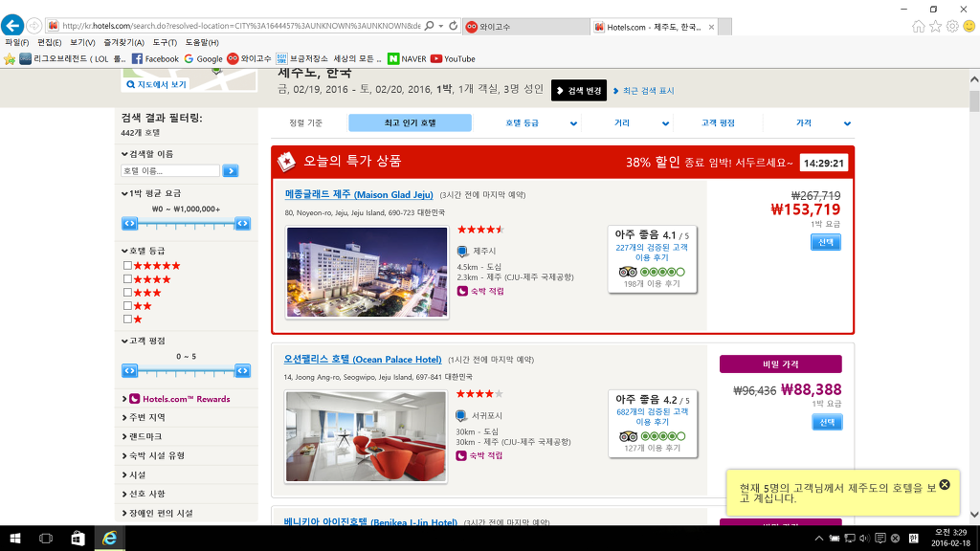Expand the 선호 사항 filter section
This screenshot has width=980, height=551.
144,495
